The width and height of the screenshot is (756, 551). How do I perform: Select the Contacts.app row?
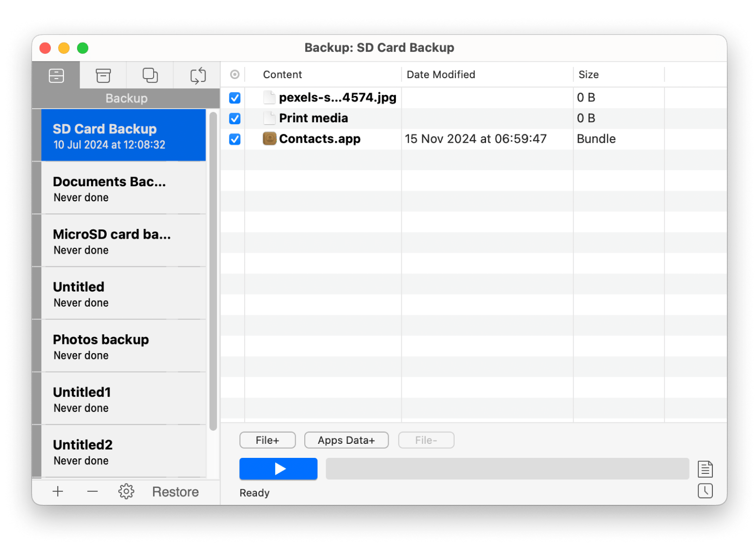[x=473, y=139]
